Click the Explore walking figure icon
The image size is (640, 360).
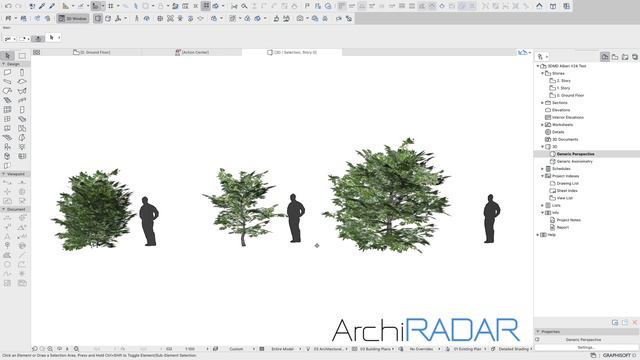point(136,18)
